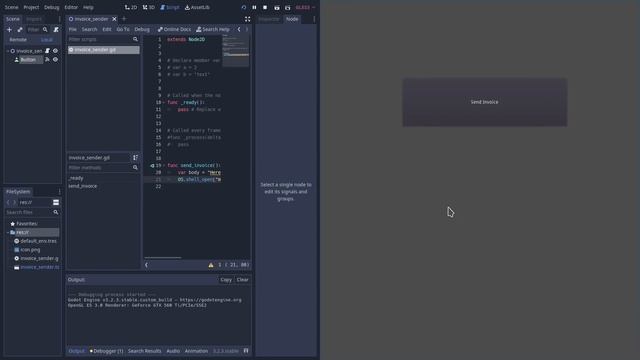This screenshot has height=360, width=640.
Task: Collapse the invoice_sender root node
Action: (7, 51)
